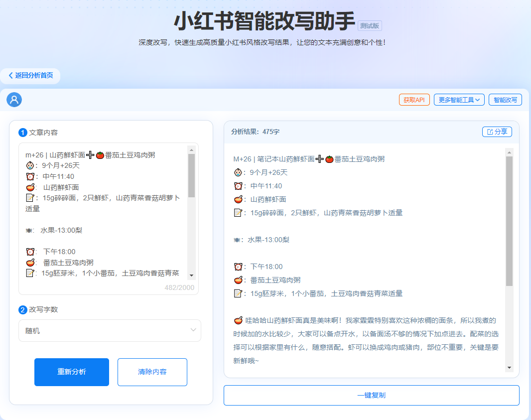Click result line '水果-13:00梨'
The height and width of the screenshot is (420, 531).
(x=268, y=240)
